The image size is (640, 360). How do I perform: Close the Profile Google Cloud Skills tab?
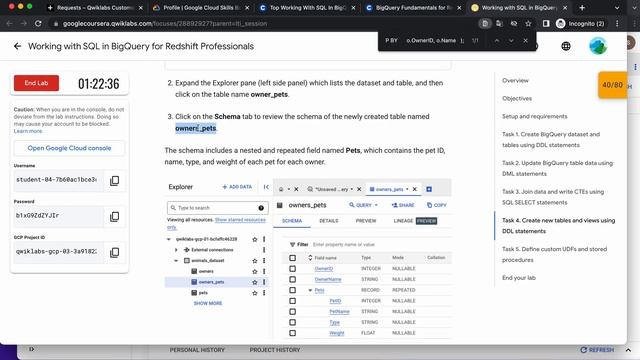(x=247, y=8)
